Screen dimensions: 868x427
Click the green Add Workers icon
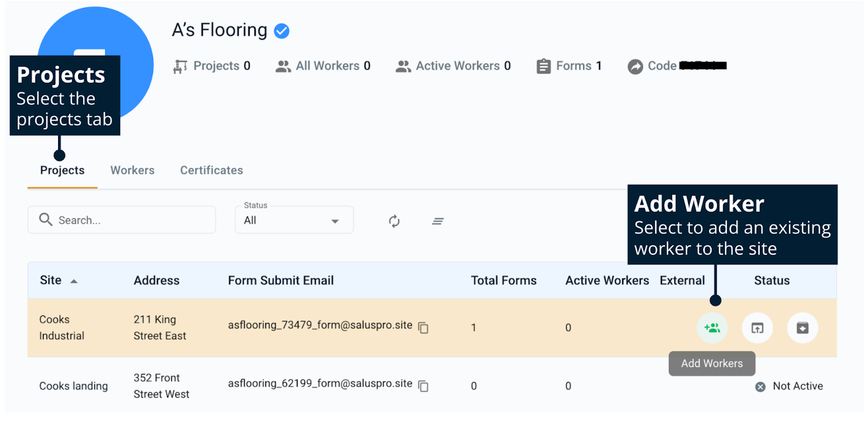tap(712, 328)
